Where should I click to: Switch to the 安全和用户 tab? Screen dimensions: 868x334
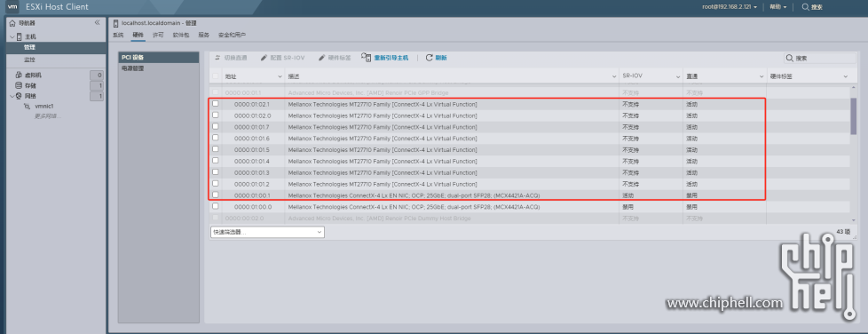click(x=232, y=35)
